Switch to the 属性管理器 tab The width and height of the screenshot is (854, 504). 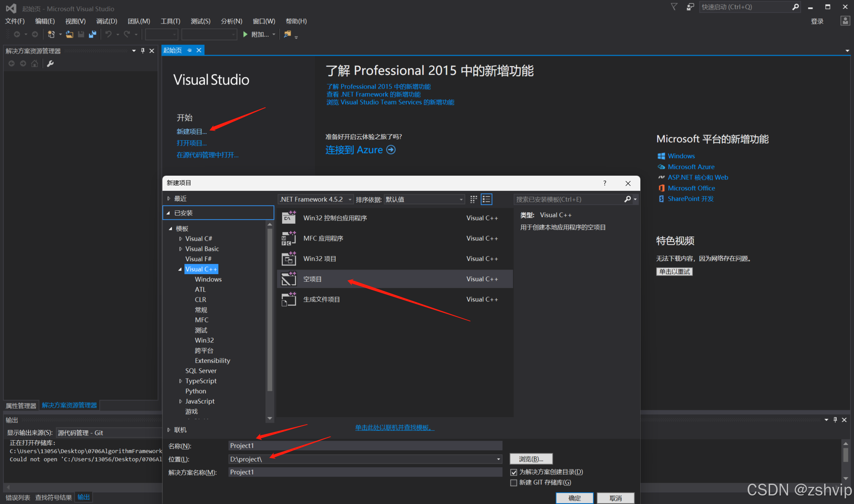tap(20, 405)
